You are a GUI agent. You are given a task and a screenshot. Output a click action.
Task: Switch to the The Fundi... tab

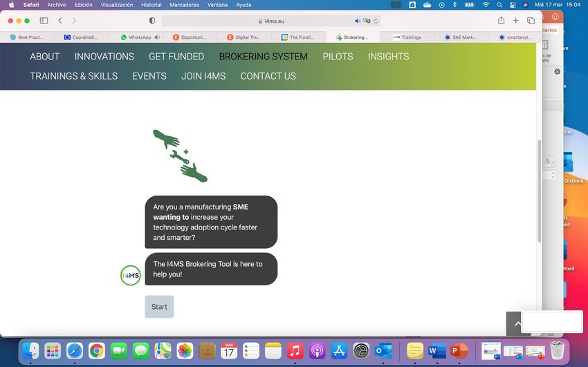(x=298, y=37)
